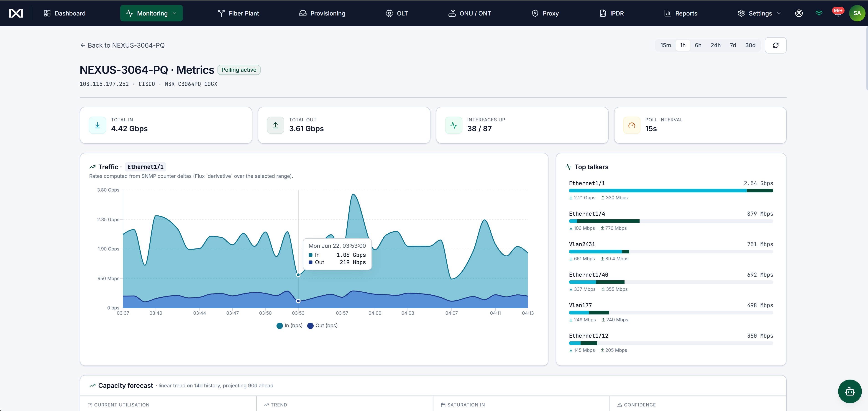Open the Dashboard nav item
This screenshot has height=411, width=868.
tap(64, 13)
